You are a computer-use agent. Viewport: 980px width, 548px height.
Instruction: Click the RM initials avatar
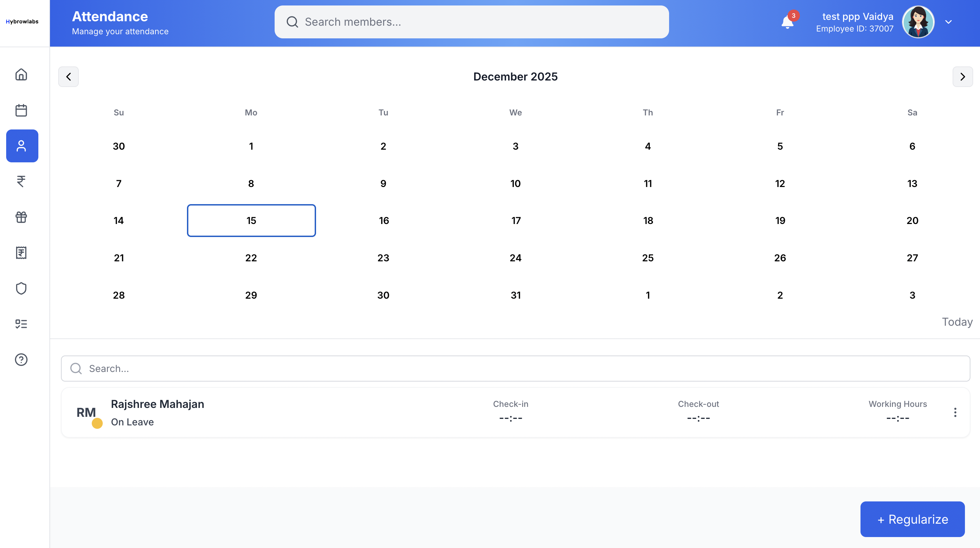[86, 412]
